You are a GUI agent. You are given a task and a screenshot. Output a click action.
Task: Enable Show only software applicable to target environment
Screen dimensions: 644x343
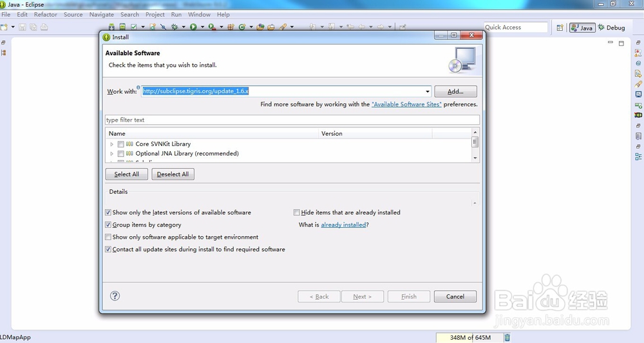tap(108, 237)
